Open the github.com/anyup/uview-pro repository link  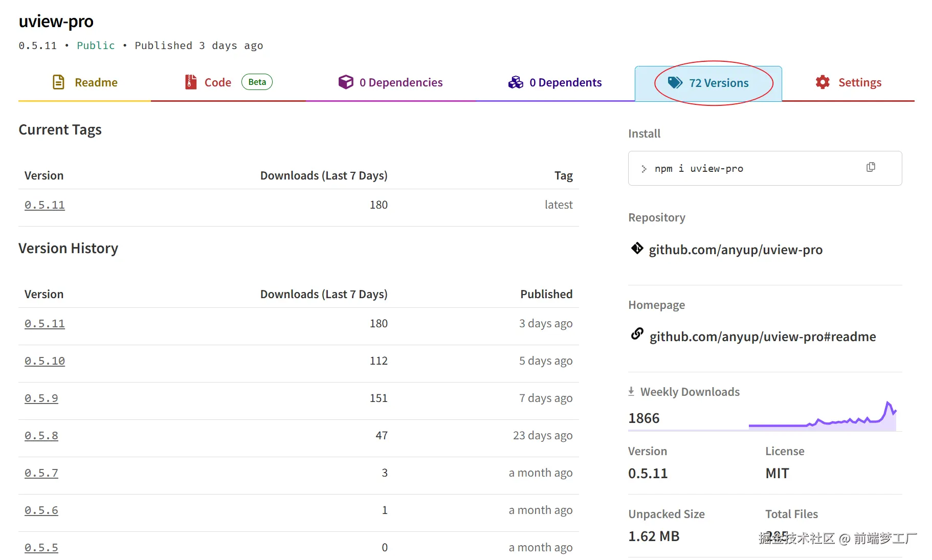[735, 250]
